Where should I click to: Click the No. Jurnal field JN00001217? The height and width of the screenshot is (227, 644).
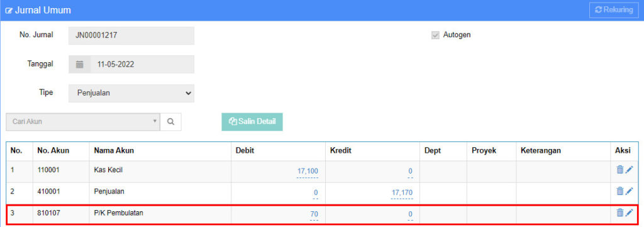(131, 36)
